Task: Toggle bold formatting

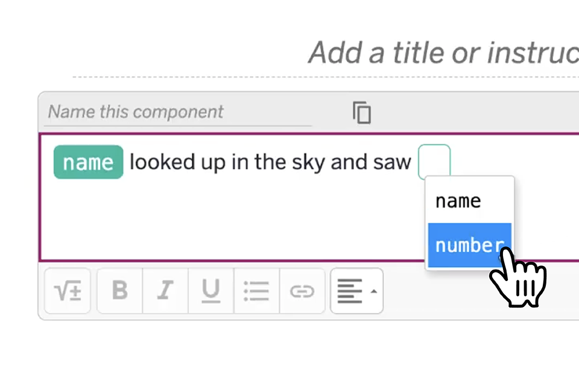Action: pyautogui.click(x=120, y=291)
